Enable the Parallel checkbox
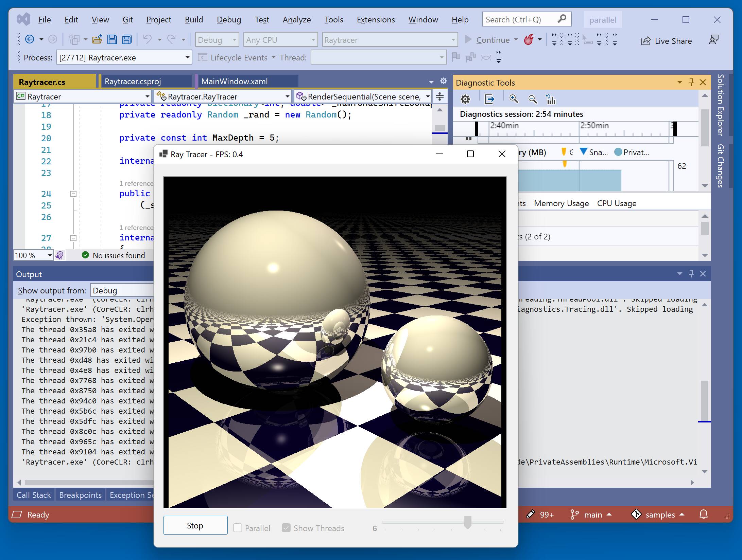This screenshot has width=742, height=560. click(237, 528)
